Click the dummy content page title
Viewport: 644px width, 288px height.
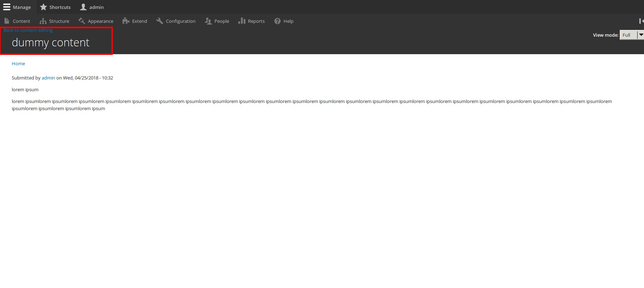(51, 42)
